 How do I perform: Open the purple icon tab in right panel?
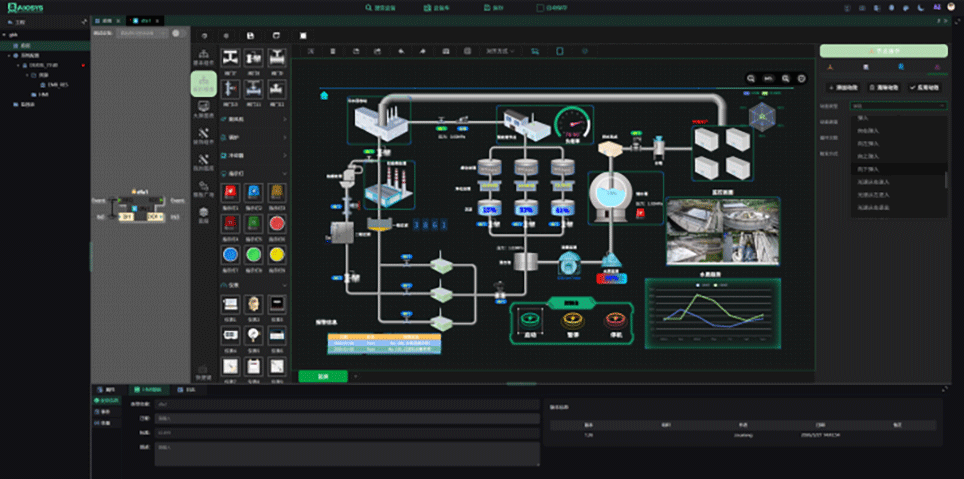pyautogui.click(x=937, y=66)
